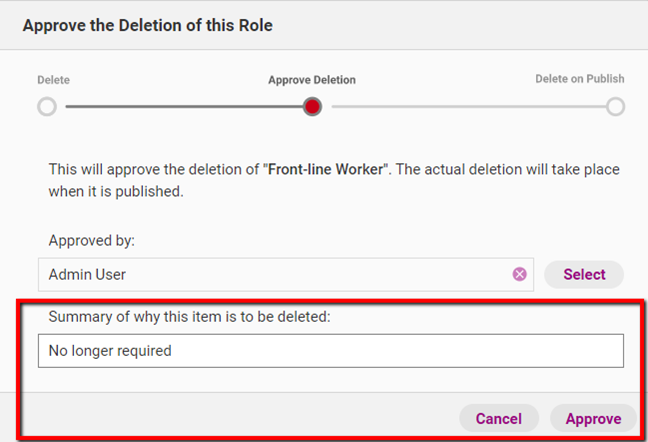Click the red Approve Deletion step marker
Image resolution: width=648 pixels, height=442 pixels.
312,107
